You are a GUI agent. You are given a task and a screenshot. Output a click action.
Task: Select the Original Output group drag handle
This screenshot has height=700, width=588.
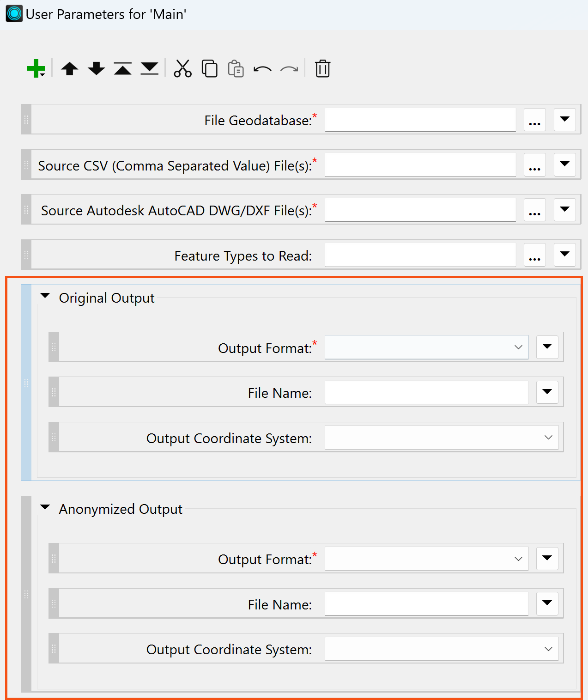pyautogui.click(x=26, y=383)
